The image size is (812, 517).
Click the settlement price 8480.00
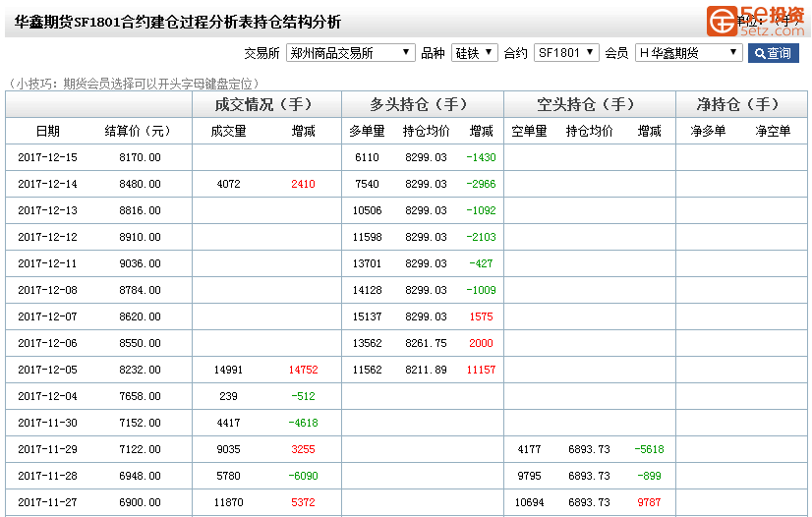[x=140, y=184]
